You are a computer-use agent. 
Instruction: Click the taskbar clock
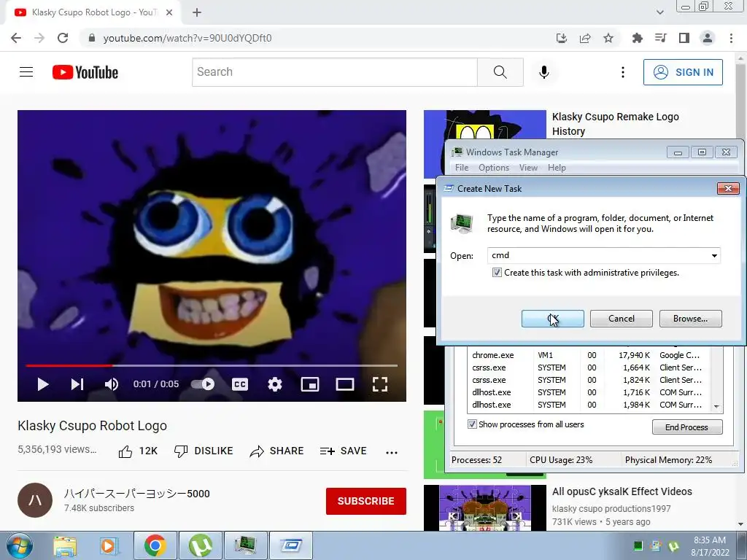point(710,546)
